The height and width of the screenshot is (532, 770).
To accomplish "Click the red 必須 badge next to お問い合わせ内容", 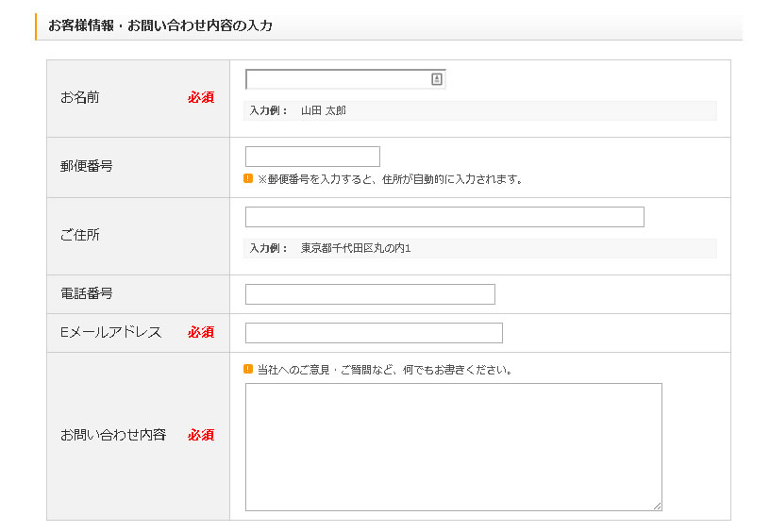I will click(x=201, y=435).
